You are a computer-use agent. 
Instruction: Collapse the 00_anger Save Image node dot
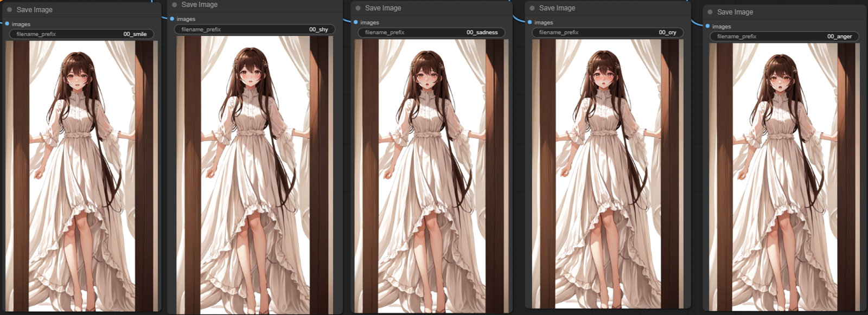coord(710,12)
